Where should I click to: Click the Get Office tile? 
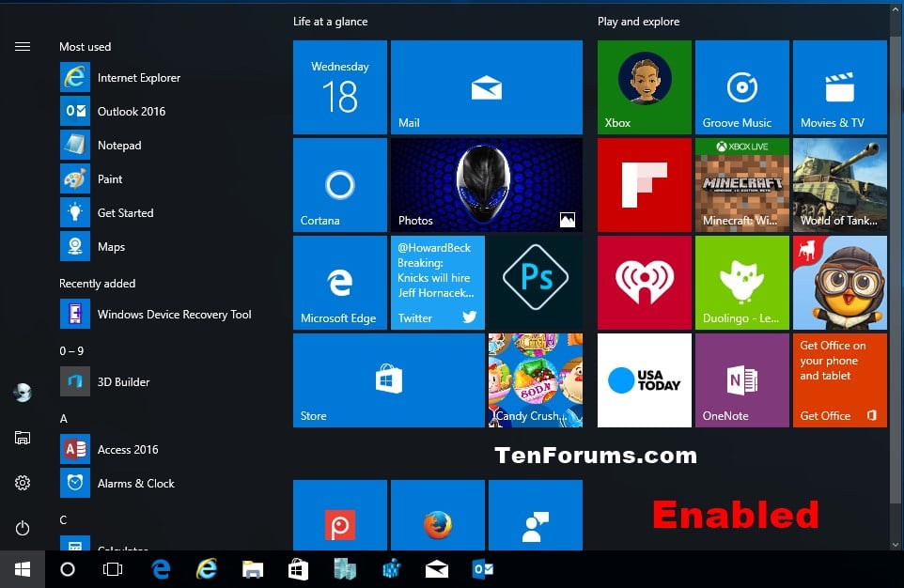(840, 380)
